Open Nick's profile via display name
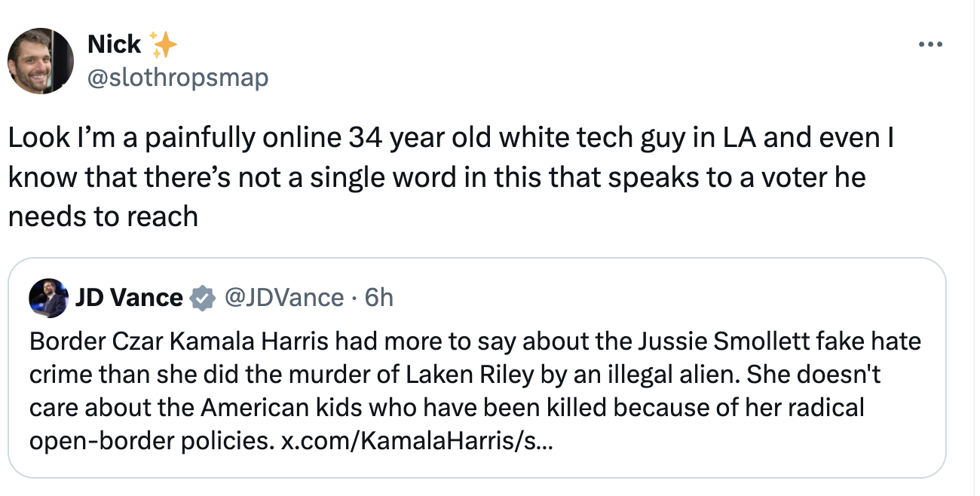 [x=114, y=44]
